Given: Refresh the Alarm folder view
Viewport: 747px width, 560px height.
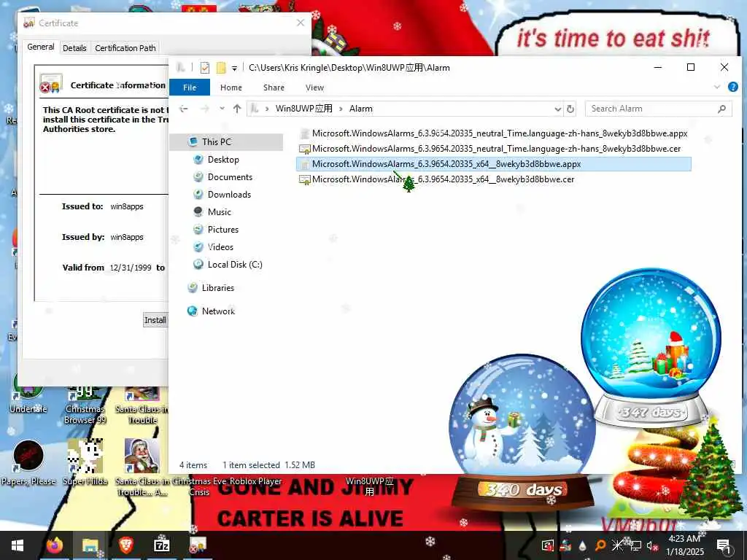Looking at the screenshot, I should tap(570, 109).
